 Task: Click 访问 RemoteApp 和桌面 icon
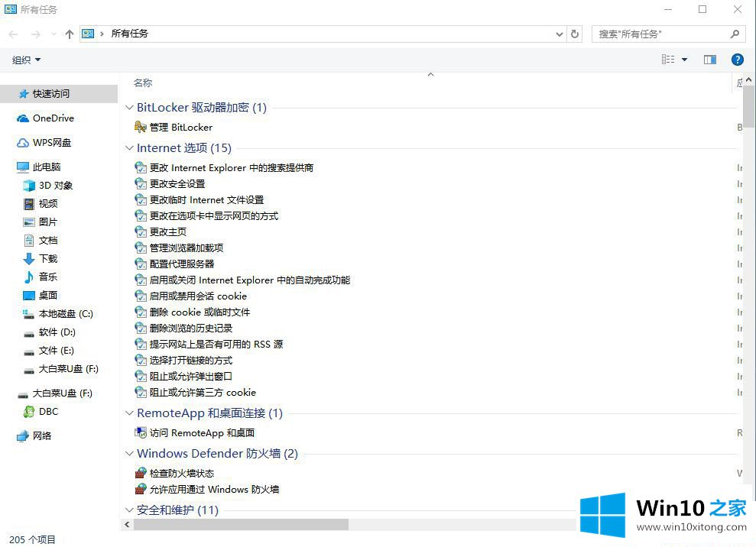(x=141, y=432)
